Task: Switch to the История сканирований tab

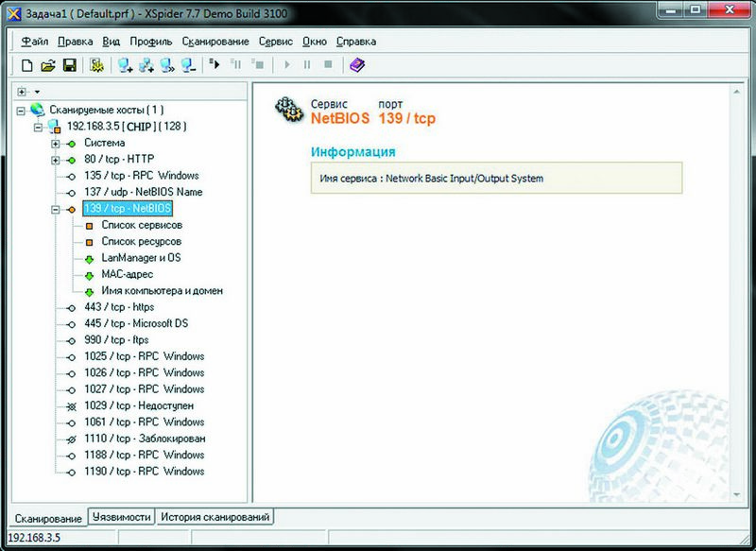Action: tap(215, 517)
